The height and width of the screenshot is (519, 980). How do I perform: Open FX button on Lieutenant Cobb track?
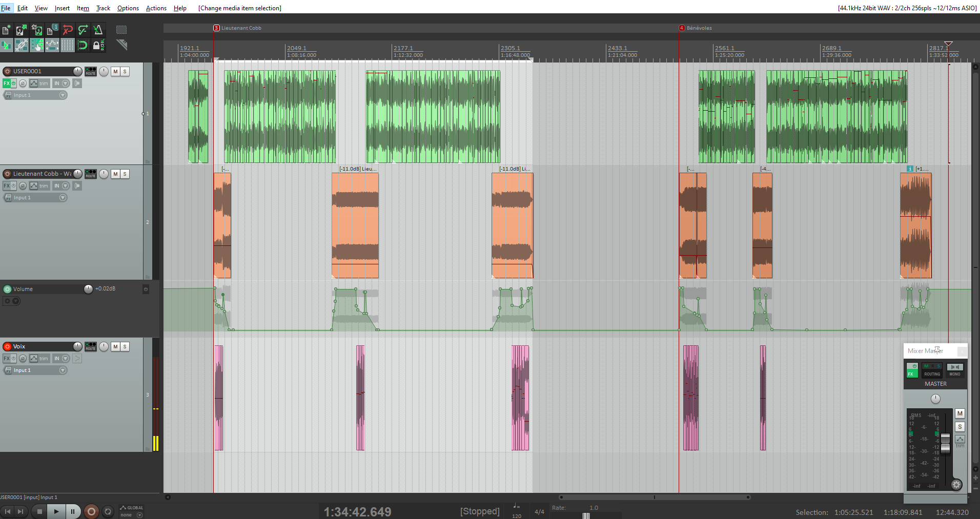7,185
